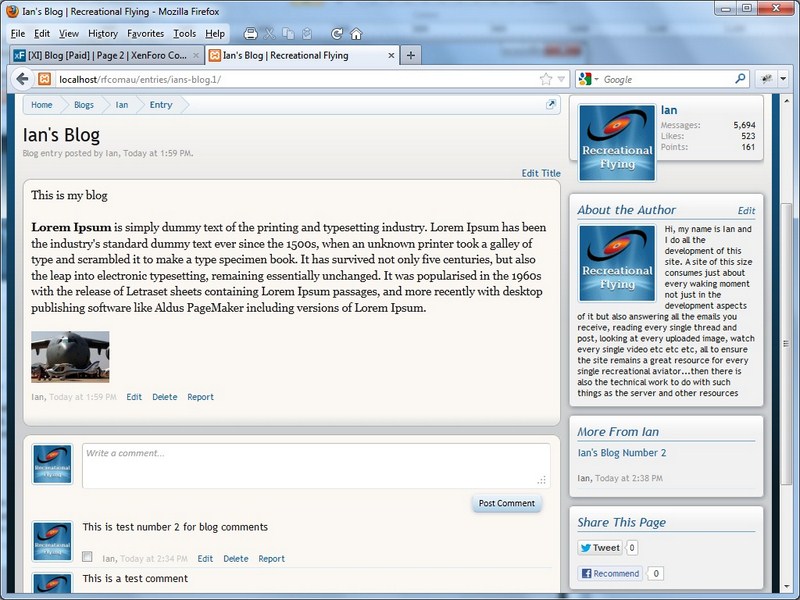This screenshot has height=600, width=800.
Task: Click the Entry breadcrumb link
Action: coord(161,105)
